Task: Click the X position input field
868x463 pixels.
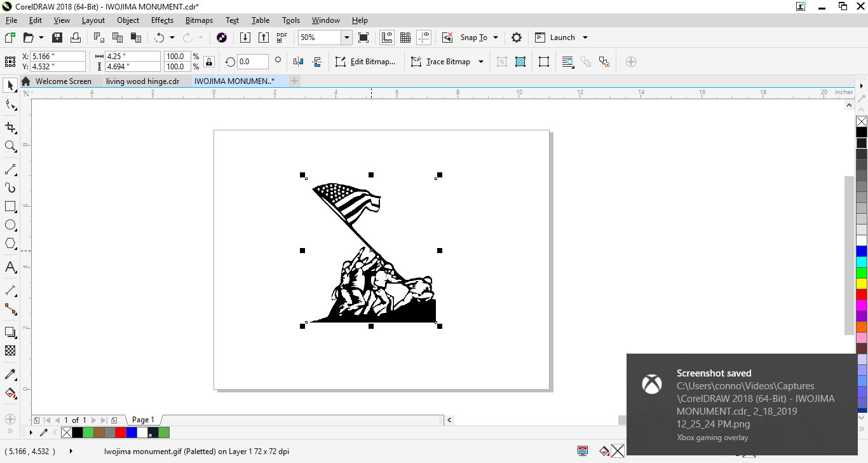Action: (58, 57)
